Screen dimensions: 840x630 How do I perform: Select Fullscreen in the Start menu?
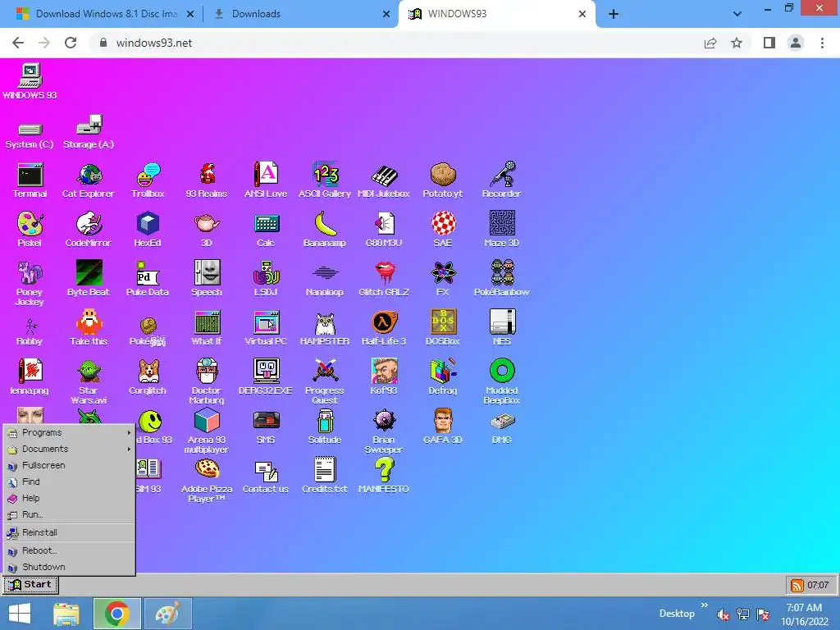point(69,465)
